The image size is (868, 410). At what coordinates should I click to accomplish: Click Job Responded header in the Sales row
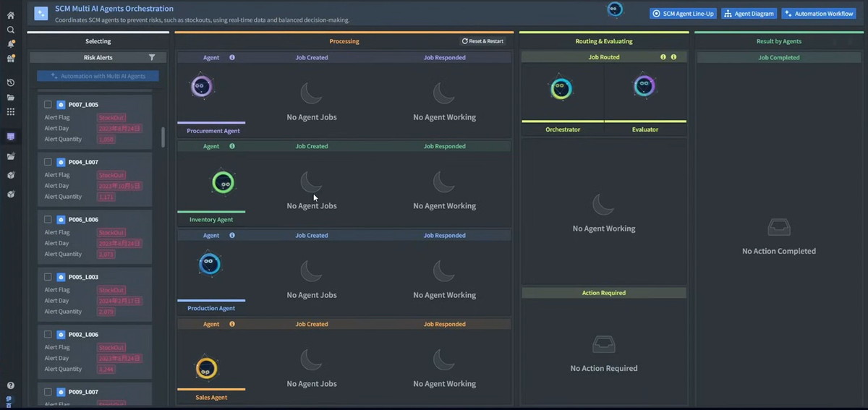[x=445, y=324]
